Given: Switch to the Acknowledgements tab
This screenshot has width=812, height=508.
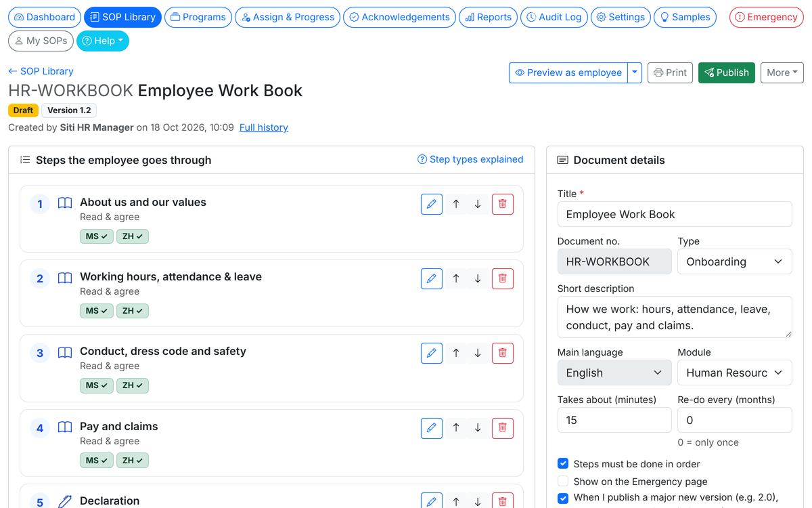Looking at the screenshot, I should coord(399,17).
